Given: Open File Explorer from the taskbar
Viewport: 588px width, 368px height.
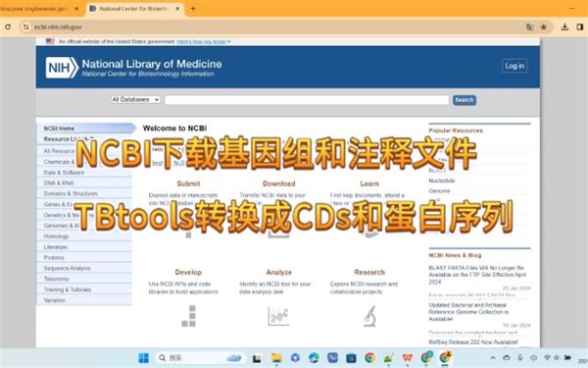Looking at the screenshot, I should point(276,358).
